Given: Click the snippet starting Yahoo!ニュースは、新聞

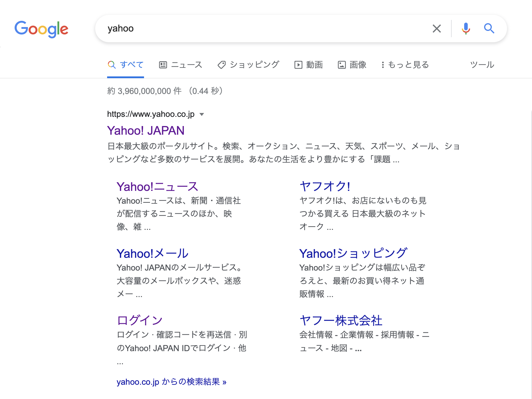Looking at the screenshot, I should coord(179,214).
